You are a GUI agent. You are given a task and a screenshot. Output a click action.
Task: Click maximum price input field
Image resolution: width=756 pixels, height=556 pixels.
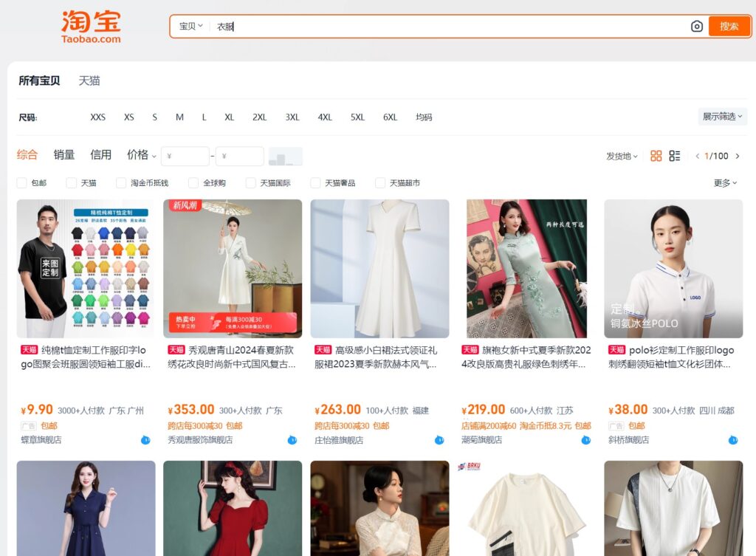pyautogui.click(x=240, y=157)
